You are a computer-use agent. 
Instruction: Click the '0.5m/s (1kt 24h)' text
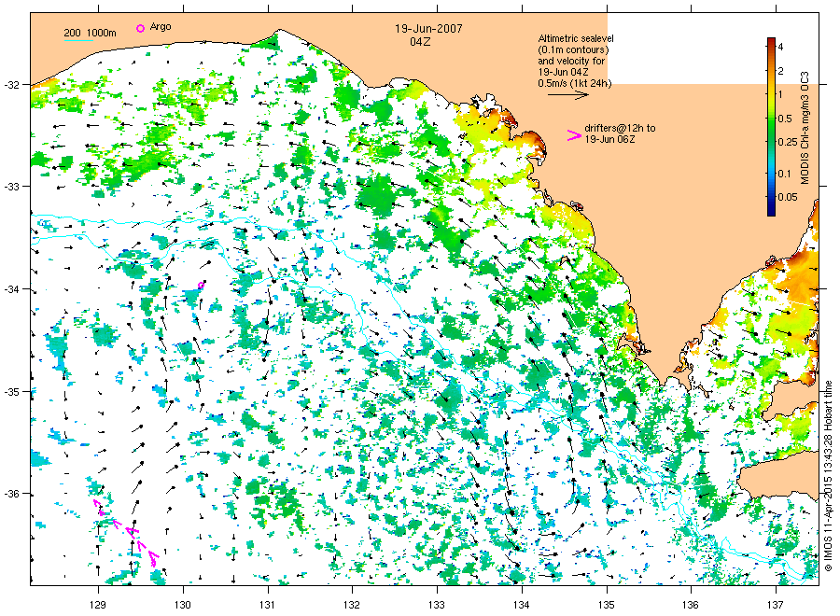click(575, 84)
